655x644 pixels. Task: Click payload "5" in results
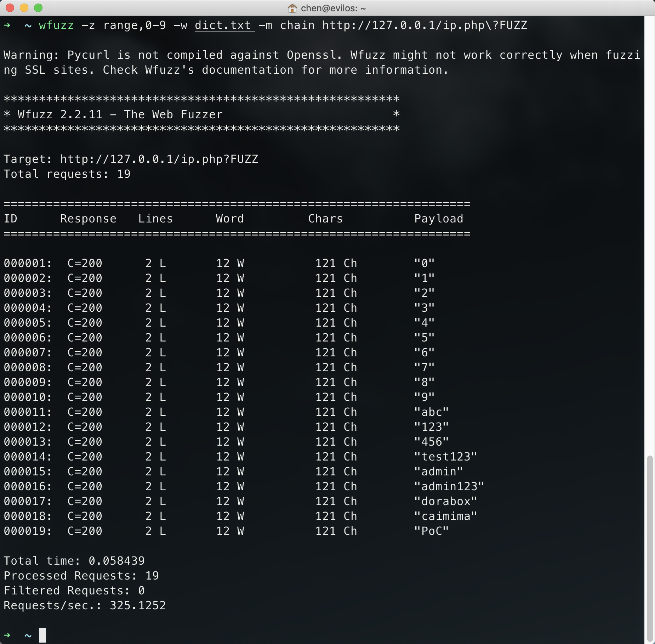(424, 338)
